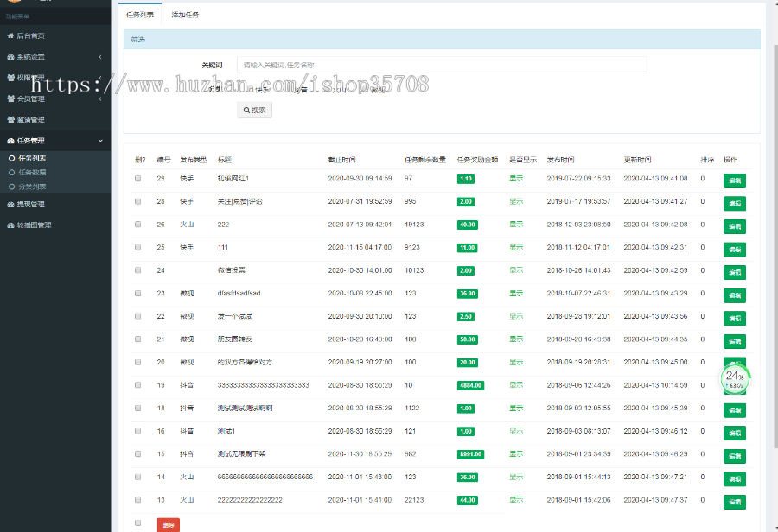
Task: Click the 后台首页 home icon in sidebar
Action: coord(10,36)
